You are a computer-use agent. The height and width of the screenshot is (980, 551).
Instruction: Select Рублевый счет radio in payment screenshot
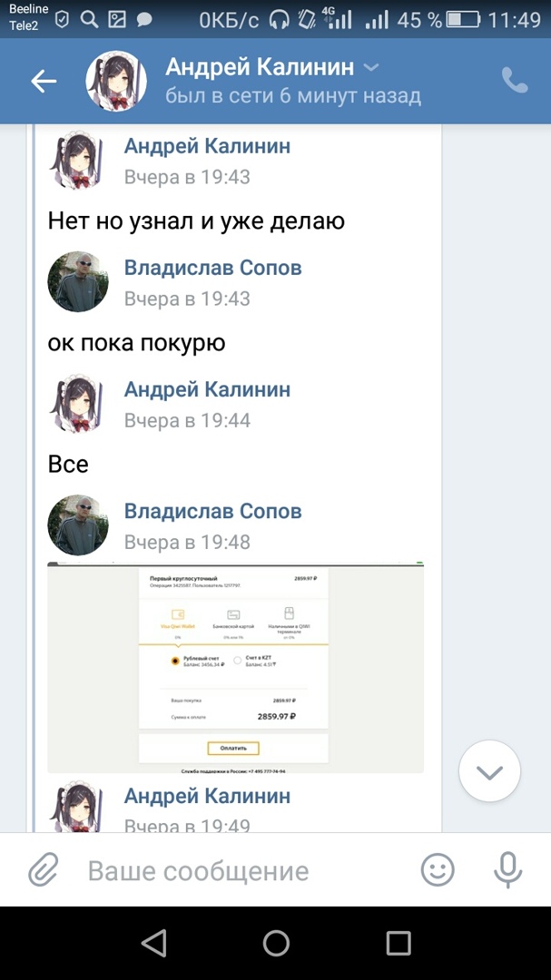pos(175,661)
